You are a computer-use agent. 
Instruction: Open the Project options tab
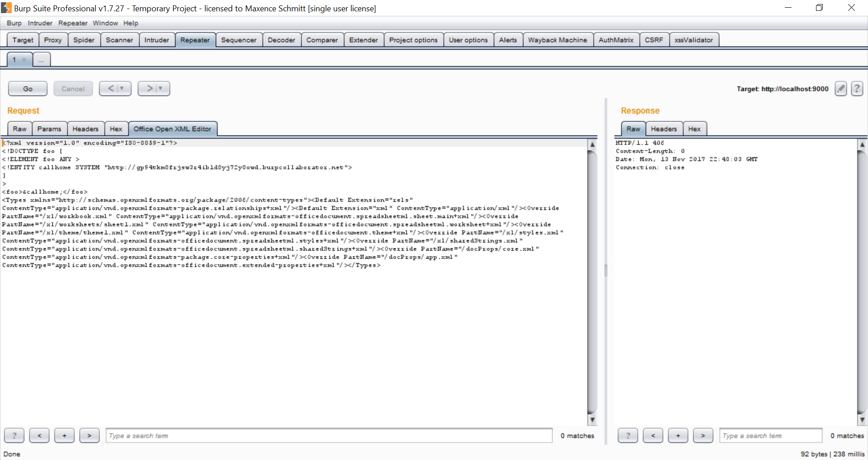(413, 40)
